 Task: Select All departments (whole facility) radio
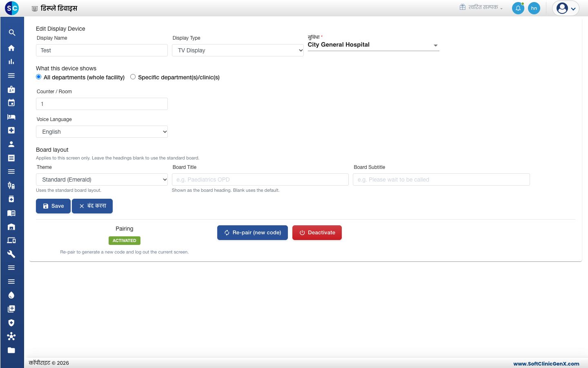[x=39, y=77]
